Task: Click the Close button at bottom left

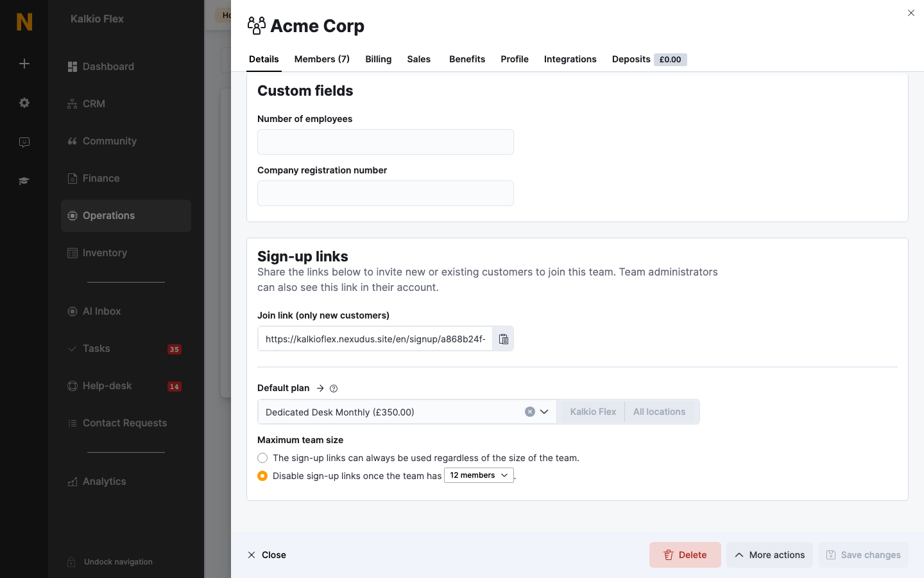Action: coord(267,555)
